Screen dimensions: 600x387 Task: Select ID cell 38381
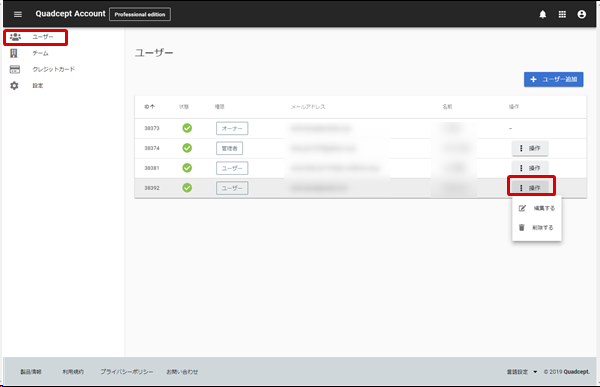152,168
